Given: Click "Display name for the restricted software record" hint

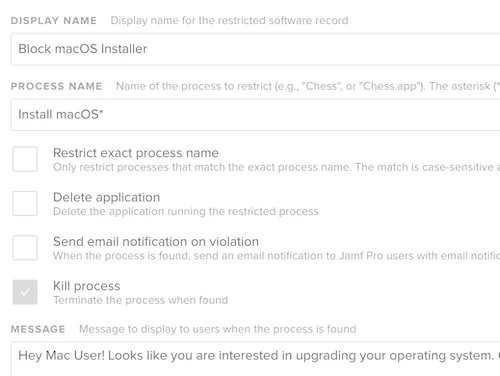Looking at the screenshot, I should [229, 21].
